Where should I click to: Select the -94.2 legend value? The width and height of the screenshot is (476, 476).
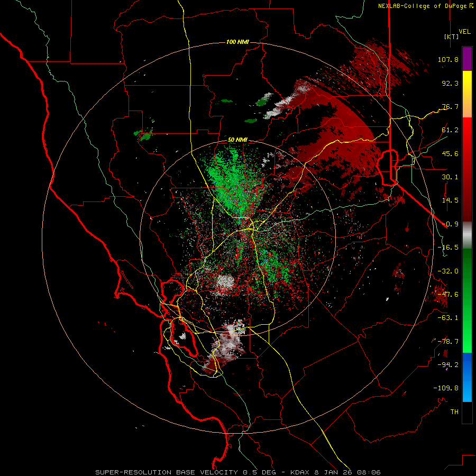448,365
